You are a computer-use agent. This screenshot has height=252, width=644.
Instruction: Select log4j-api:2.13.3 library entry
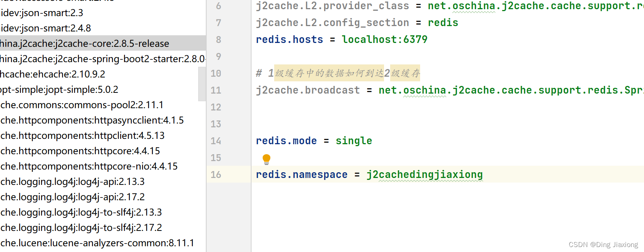[x=103, y=181]
